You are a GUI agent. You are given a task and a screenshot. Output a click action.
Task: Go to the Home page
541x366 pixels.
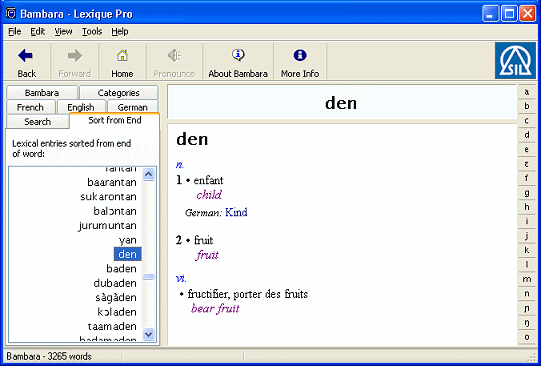(x=122, y=63)
